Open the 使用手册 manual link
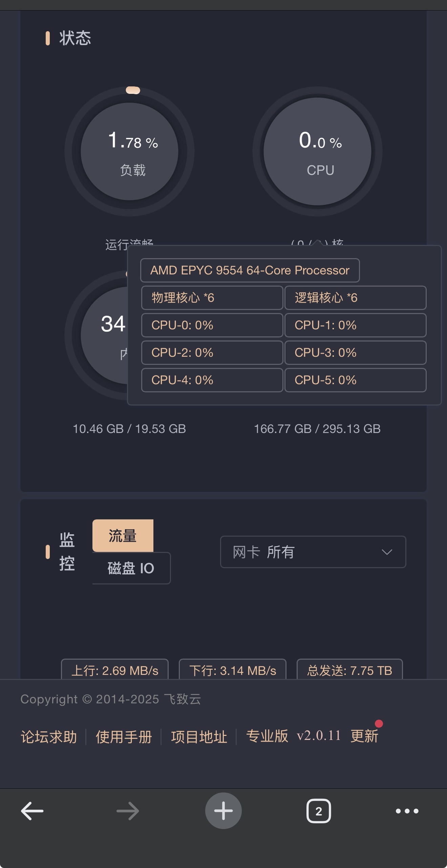Screen dimensions: 447x868 (x=124, y=737)
